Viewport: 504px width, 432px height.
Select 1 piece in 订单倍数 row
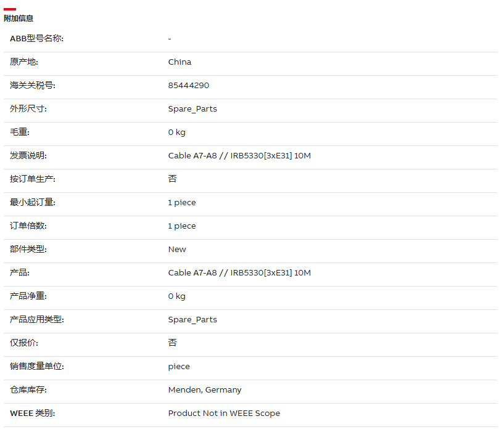click(182, 226)
